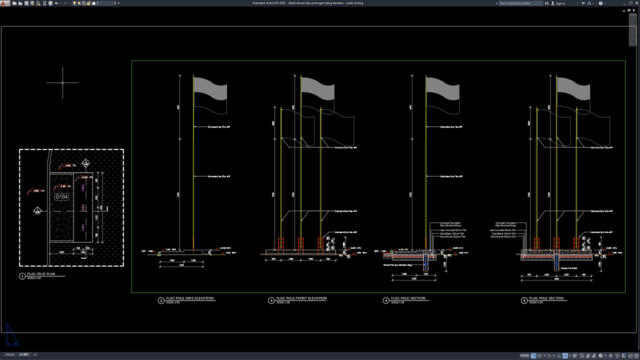Click the FLAG POLE FRONT ELEVATION title
The width and height of the screenshot is (640, 360).
(x=301, y=298)
